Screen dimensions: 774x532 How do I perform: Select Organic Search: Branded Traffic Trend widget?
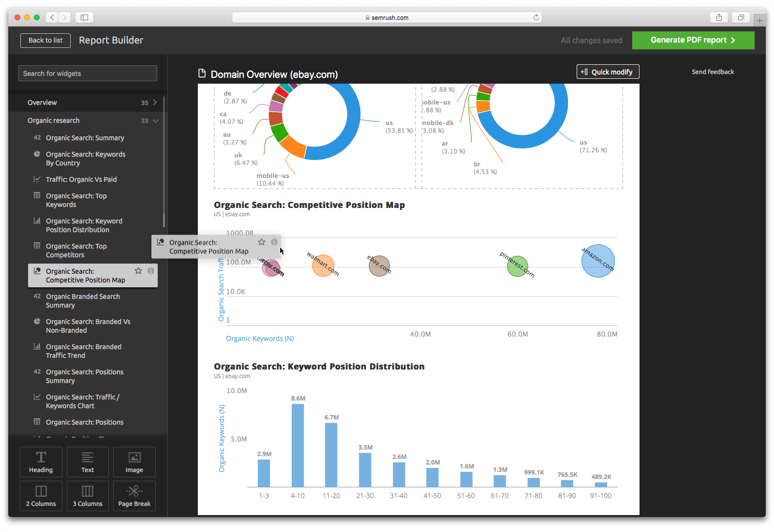(x=84, y=351)
